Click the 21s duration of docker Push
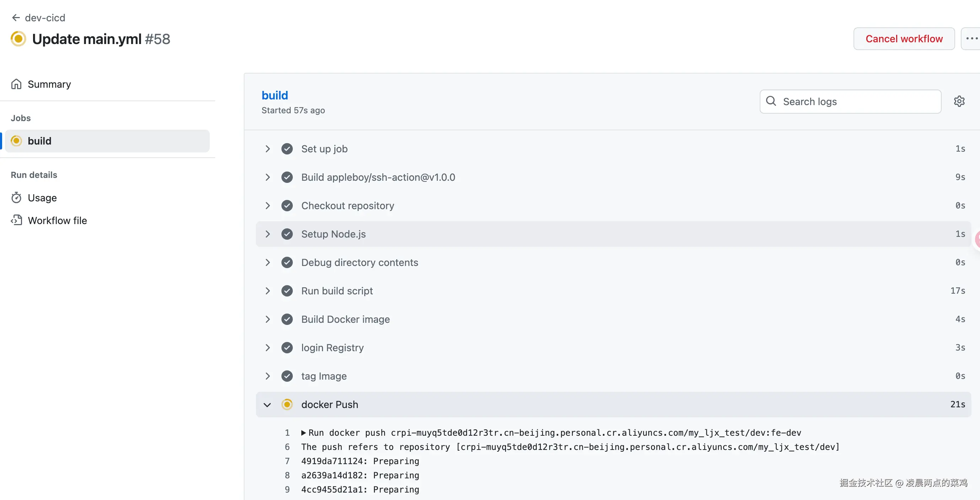 (958, 404)
